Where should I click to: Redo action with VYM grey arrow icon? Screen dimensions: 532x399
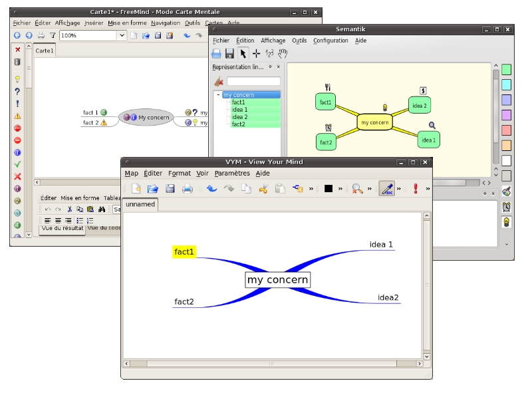point(229,189)
